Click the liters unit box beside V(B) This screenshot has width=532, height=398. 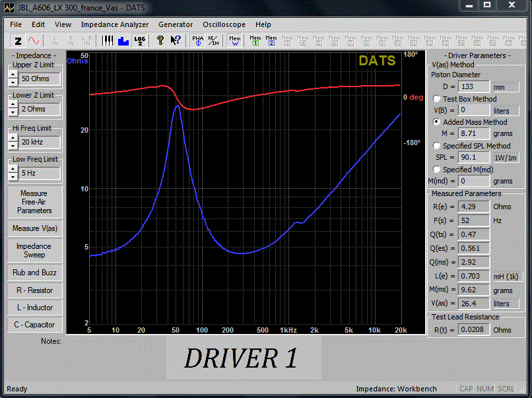tap(505, 111)
